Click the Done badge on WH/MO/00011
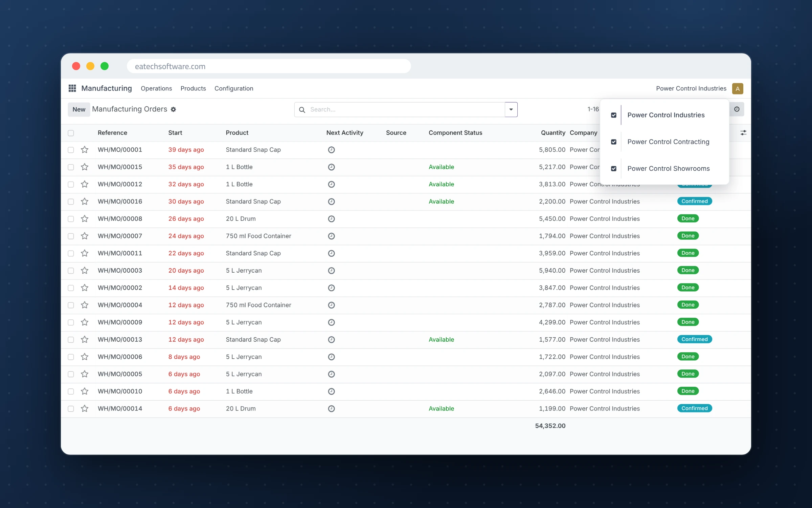 click(x=688, y=253)
